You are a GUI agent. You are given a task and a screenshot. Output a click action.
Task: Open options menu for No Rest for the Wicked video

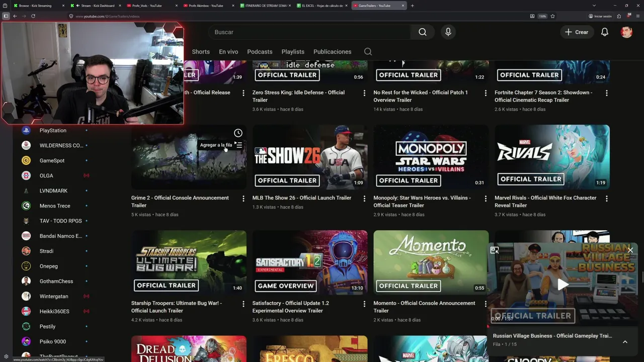click(486, 93)
